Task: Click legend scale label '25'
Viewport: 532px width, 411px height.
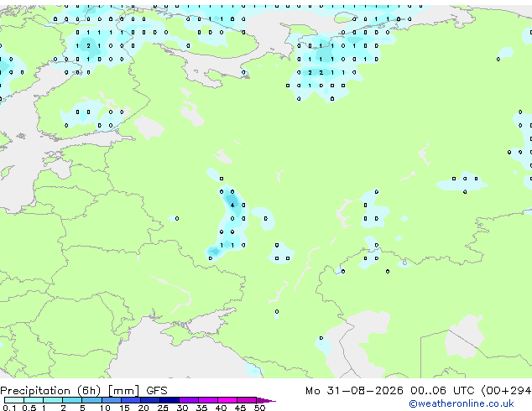Action: click(x=163, y=408)
